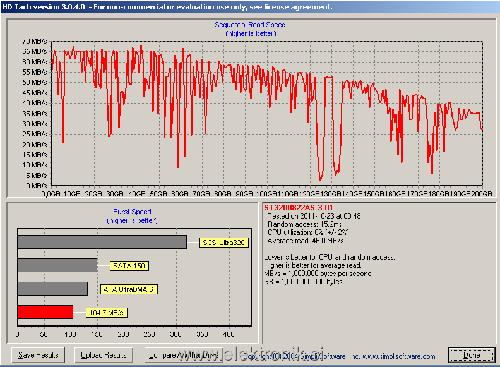This screenshot has width=500, height=367.
Task: Click the red drive model name heading
Action: point(299,208)
